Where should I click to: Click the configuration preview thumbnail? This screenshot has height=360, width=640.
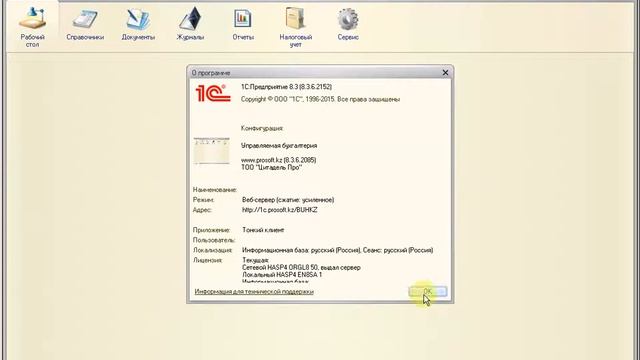(x=211, y=151)
